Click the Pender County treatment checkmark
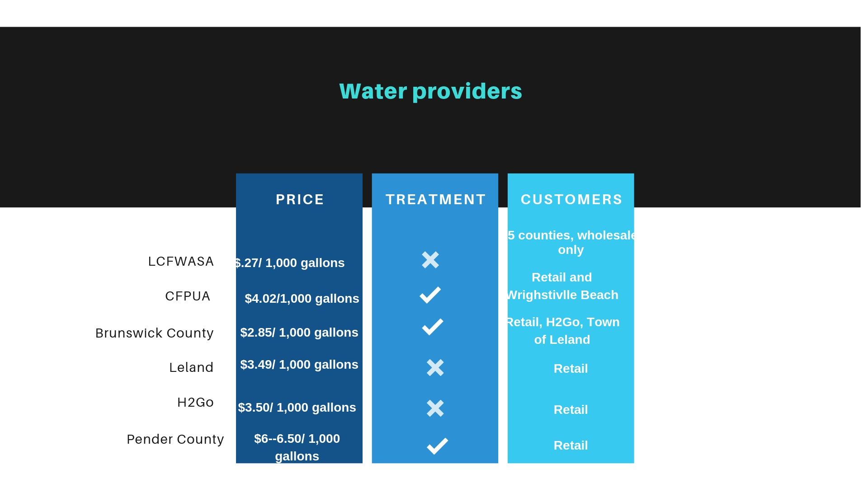Image resolution: width=868 pixels, height=488 pixels. [x=437, y=446]
